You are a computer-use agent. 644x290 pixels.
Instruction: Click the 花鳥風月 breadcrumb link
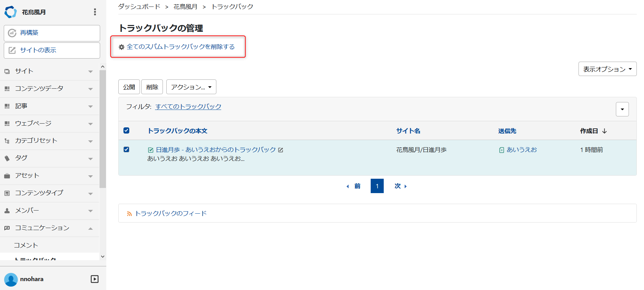click(x=186, y=7)
